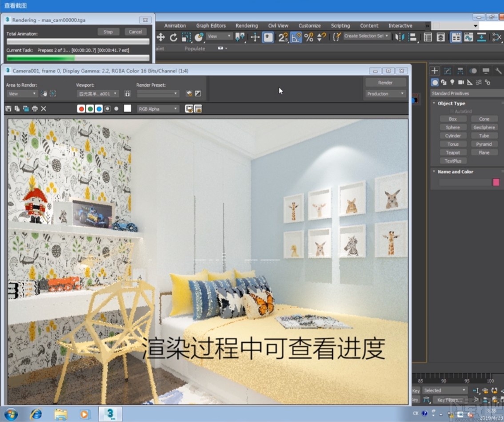Click the Print Image icon
The image size is (504, 422).
click(x=35, y=109)
